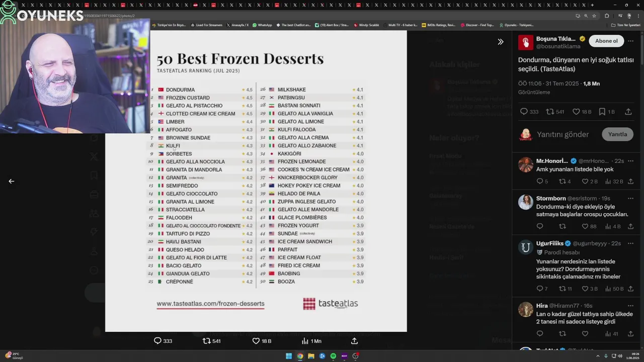Open the Windows Start menu
The image size is (644, 362).
point(289,356)
